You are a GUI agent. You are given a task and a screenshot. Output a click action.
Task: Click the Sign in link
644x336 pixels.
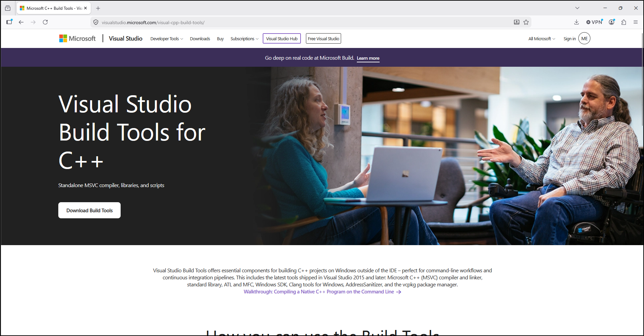[570, 39]
